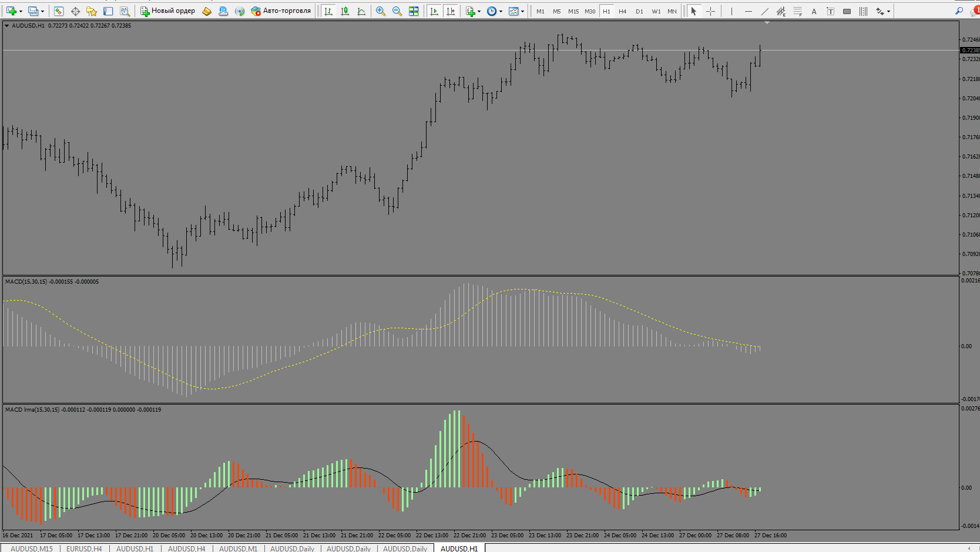Open the chart Templates icon
980x552 pixels.
tap(514, 11)
